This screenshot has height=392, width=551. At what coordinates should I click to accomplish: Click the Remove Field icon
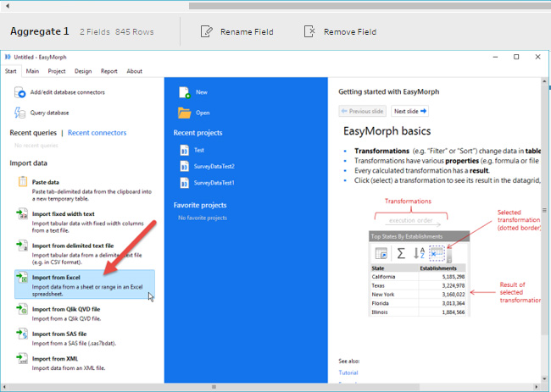click(x=309, y=31)
